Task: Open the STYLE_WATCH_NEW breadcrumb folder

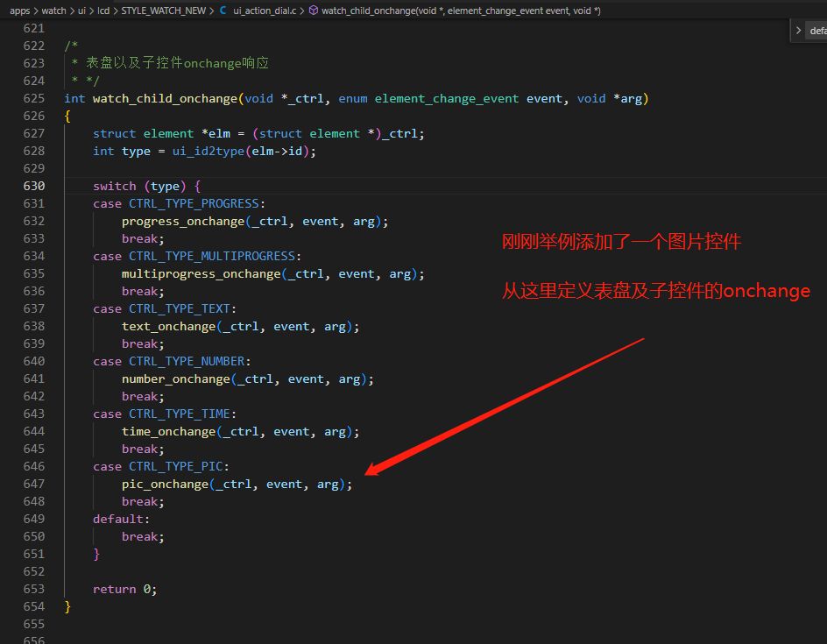Action: click(164, 11)
